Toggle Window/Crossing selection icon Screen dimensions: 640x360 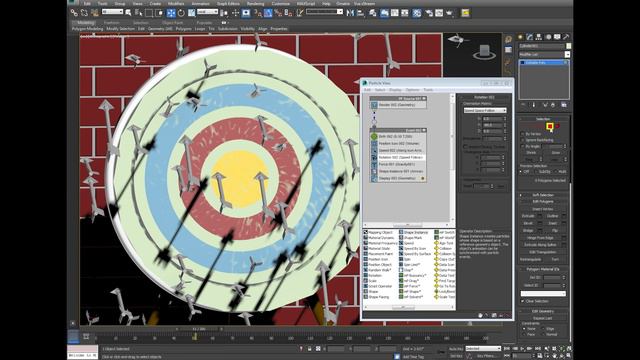(x=159, y=13)
